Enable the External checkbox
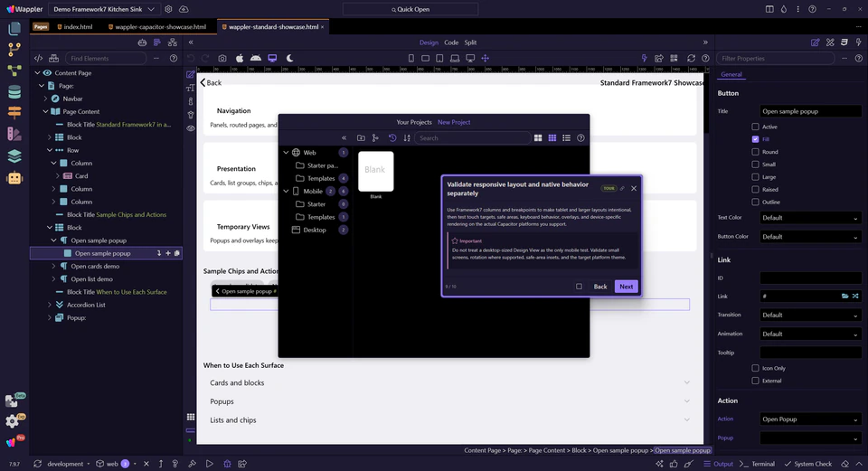The height and width of the screenshot is (471, 868). pyautogui.click(x=755, y=381)
